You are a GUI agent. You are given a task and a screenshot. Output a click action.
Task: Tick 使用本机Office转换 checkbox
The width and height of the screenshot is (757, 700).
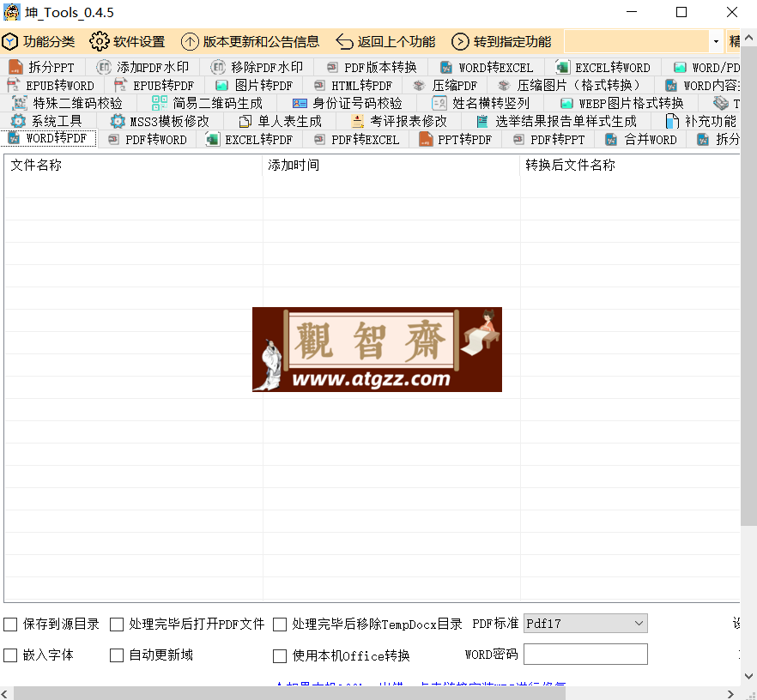[x=280, y=655]
